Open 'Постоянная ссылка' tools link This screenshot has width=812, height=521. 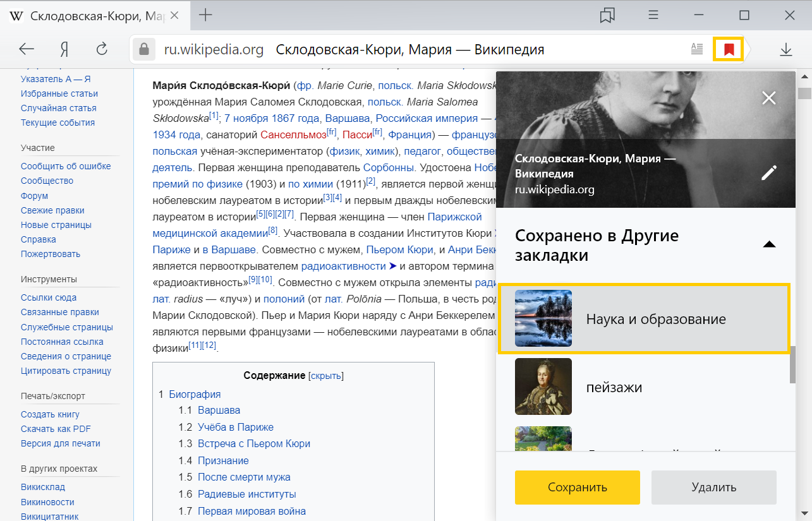tap(62, 342)
